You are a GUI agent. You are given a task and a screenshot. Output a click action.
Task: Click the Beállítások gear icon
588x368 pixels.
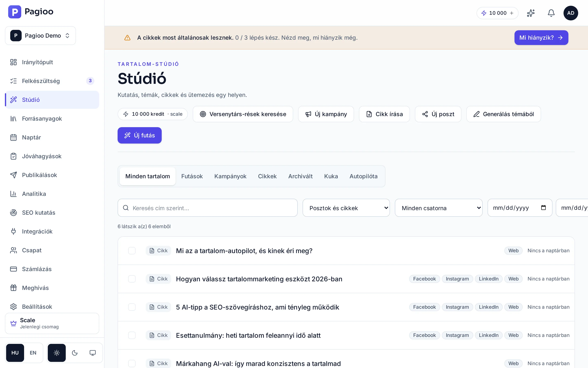pos(13,307)
